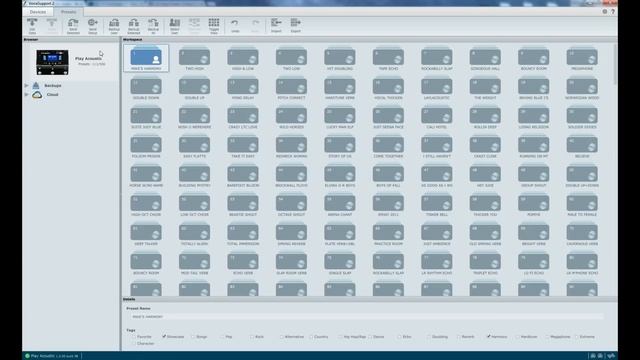This screenshot has height=360, width=640.
Task: Check the Alternative tag checkbox
Action: (x=282, y=337)
